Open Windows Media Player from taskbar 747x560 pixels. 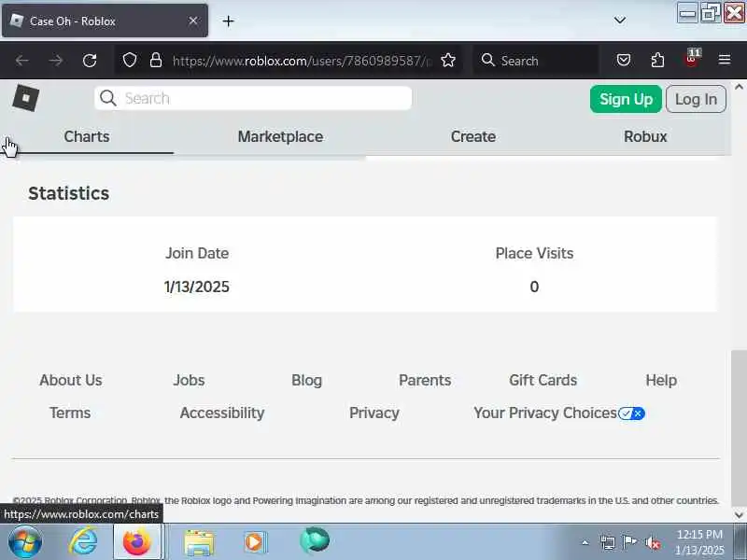(x=255, y=542)
